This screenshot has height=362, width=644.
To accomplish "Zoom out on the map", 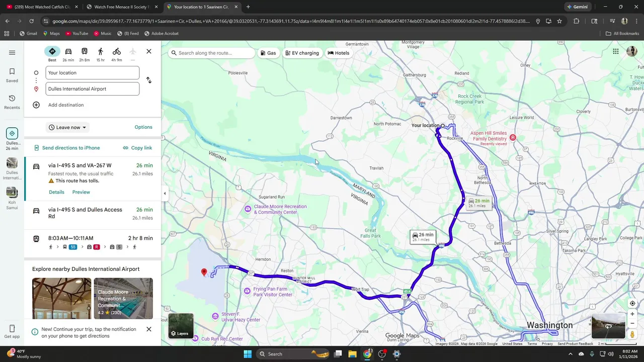I will [632, 323].
